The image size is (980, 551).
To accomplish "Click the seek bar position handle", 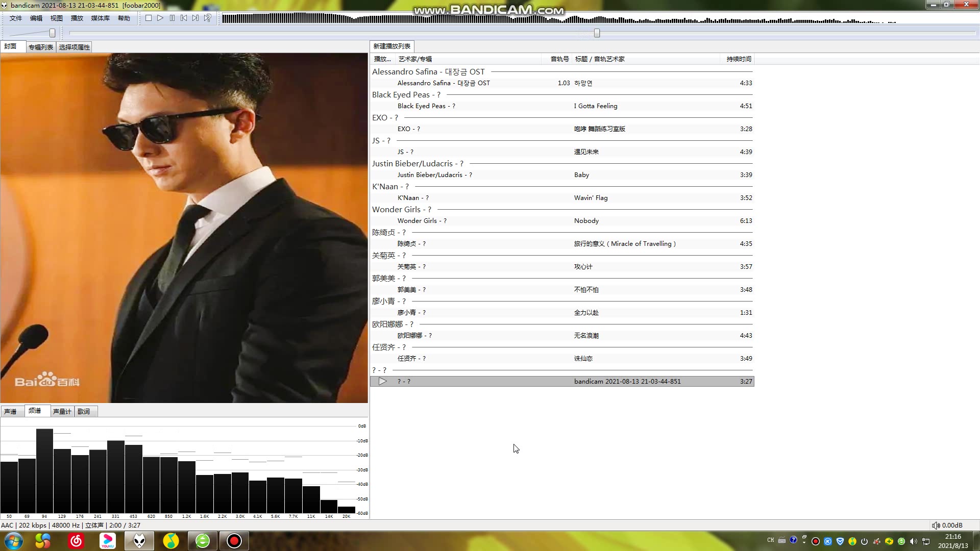I will pyautogui.click(x=597, y=33).
